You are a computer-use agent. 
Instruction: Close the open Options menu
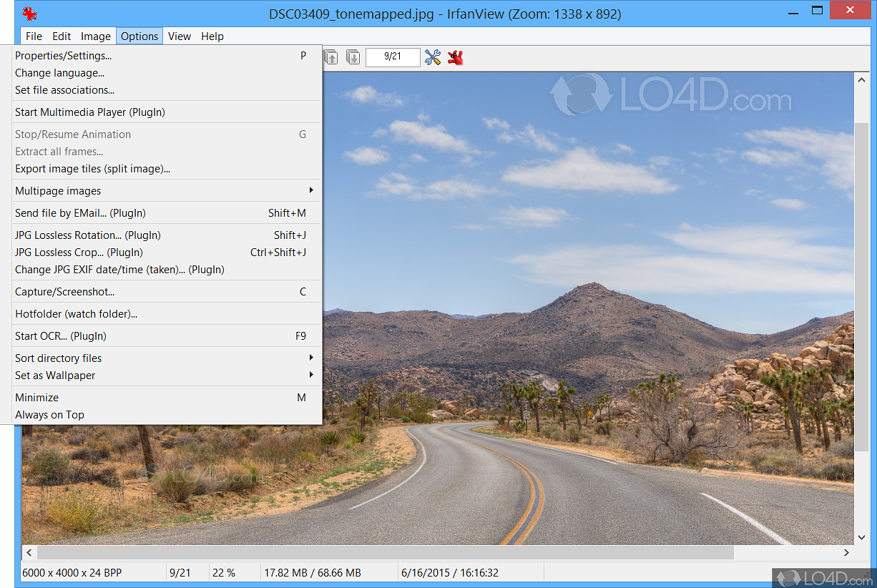click(139, 36)
